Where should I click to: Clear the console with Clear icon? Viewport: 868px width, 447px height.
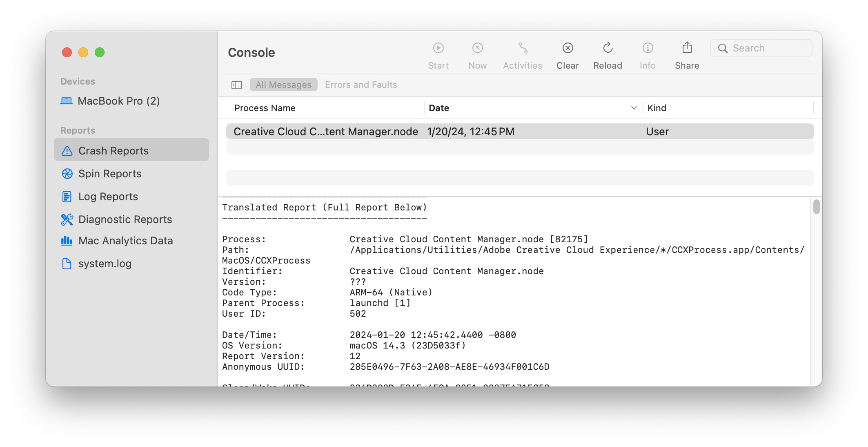click(568, 48)
